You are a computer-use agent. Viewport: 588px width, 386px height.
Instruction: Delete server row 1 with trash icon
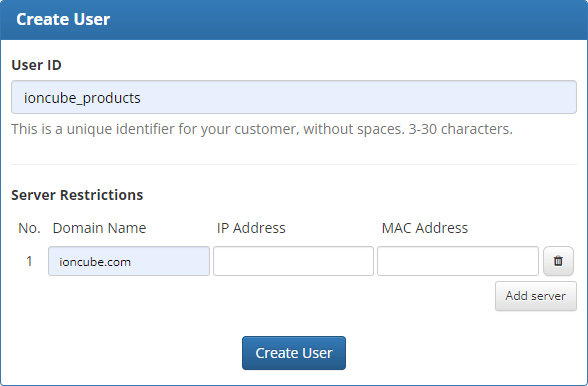point(558,261)
